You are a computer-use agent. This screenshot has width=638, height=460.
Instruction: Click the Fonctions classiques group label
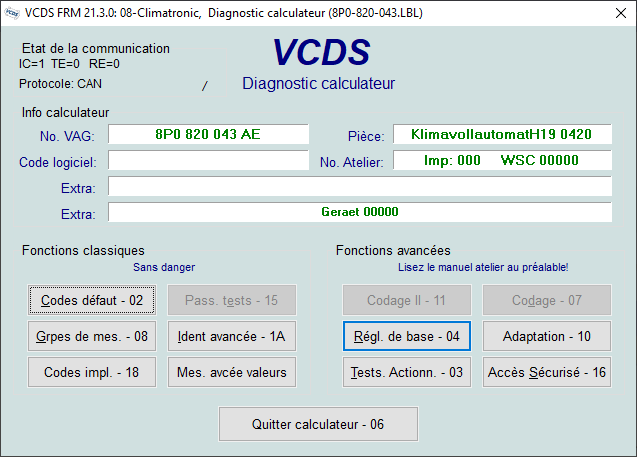click(x=83, y=251)
